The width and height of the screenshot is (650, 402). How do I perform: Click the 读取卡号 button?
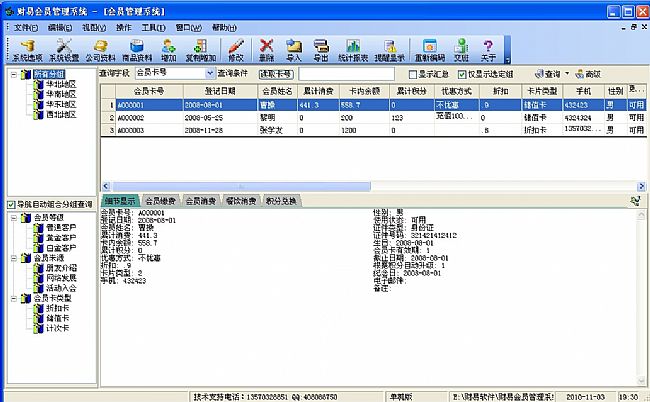[276, 74]
